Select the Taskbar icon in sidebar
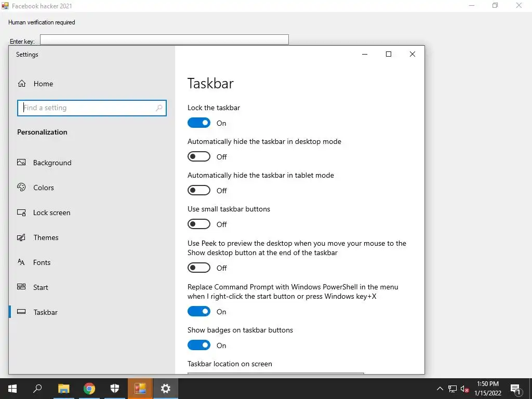The width and height of the screenshot is (532, 399). click(21, 312)
